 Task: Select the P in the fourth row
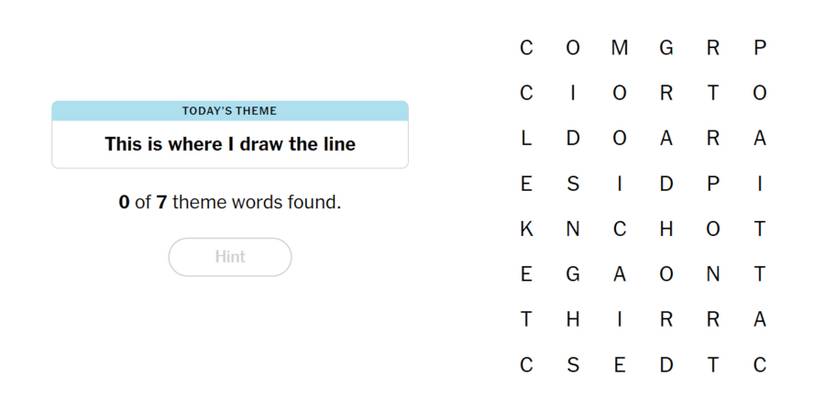[x=713, y=184]
